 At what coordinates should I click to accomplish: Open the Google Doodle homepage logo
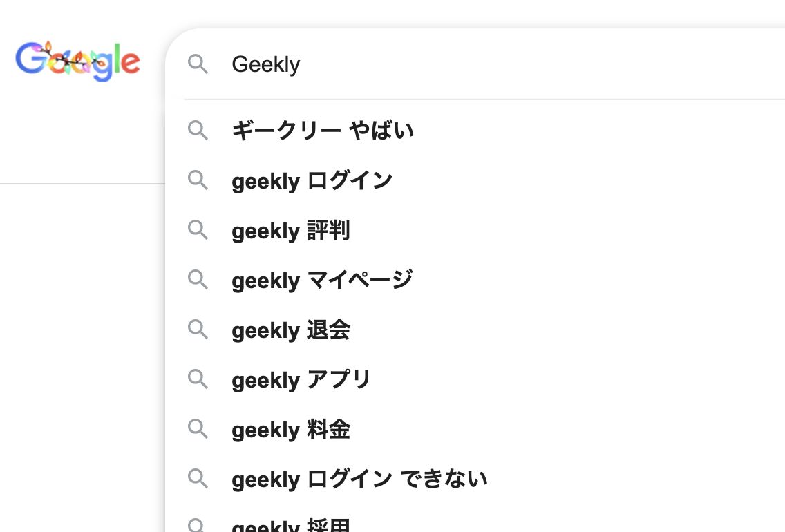[x=77, y=61]
